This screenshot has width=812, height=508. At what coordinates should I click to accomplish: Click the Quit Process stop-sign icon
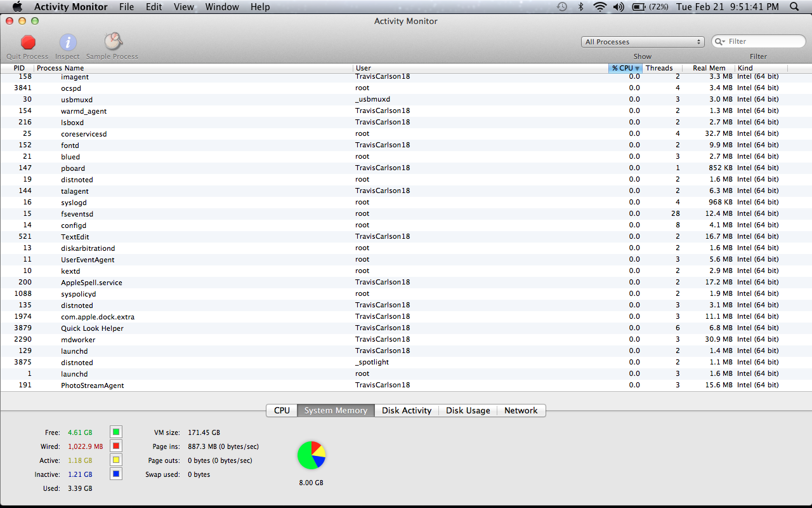click(28, 43)
